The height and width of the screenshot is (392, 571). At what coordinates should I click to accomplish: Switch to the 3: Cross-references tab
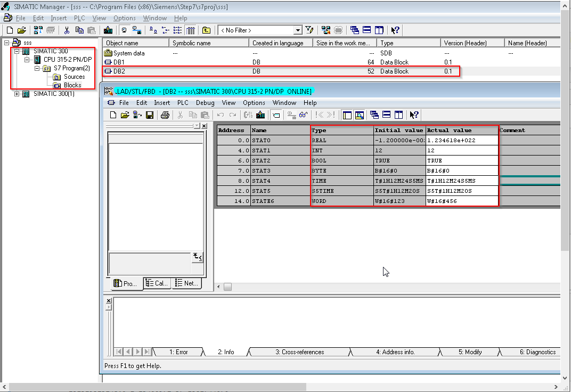click(x=299, y=352)
